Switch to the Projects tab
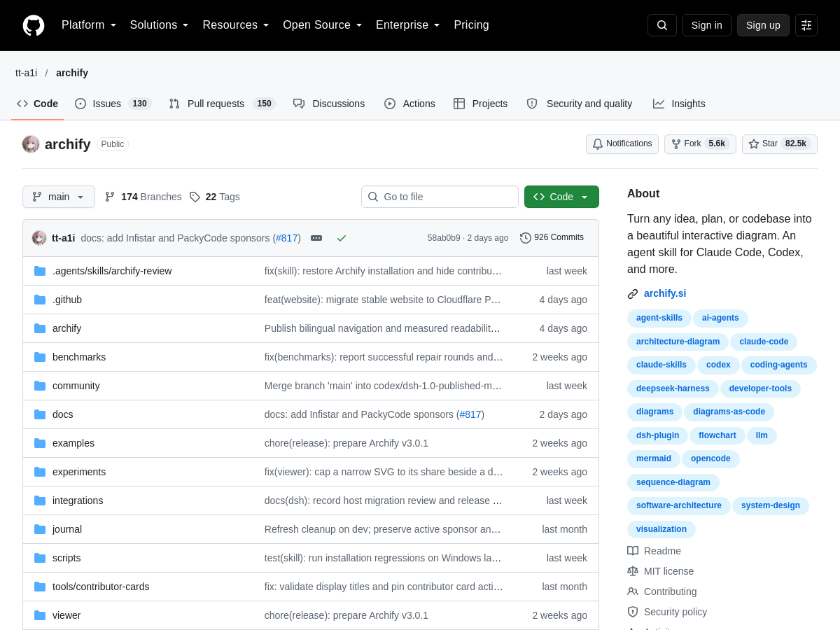 480,104
